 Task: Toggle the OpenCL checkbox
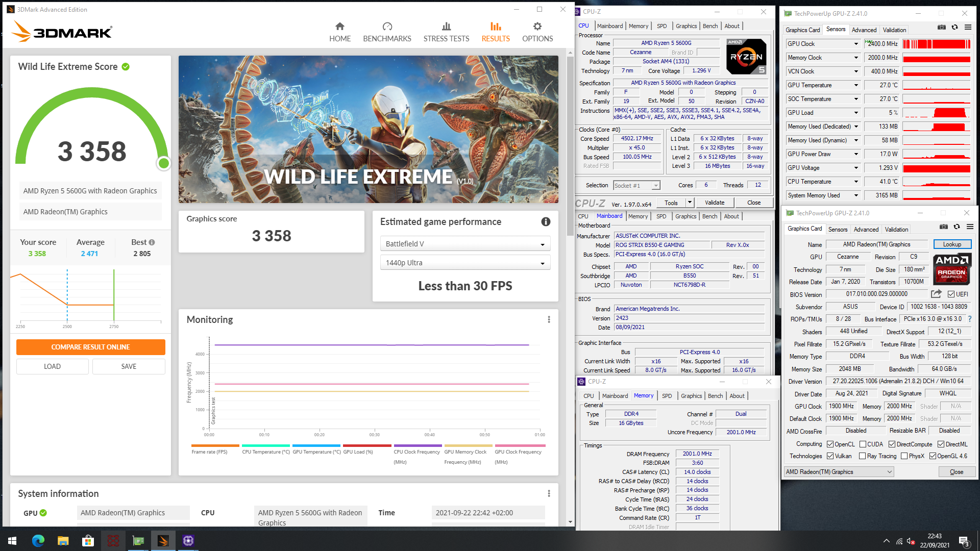point(830,444)
